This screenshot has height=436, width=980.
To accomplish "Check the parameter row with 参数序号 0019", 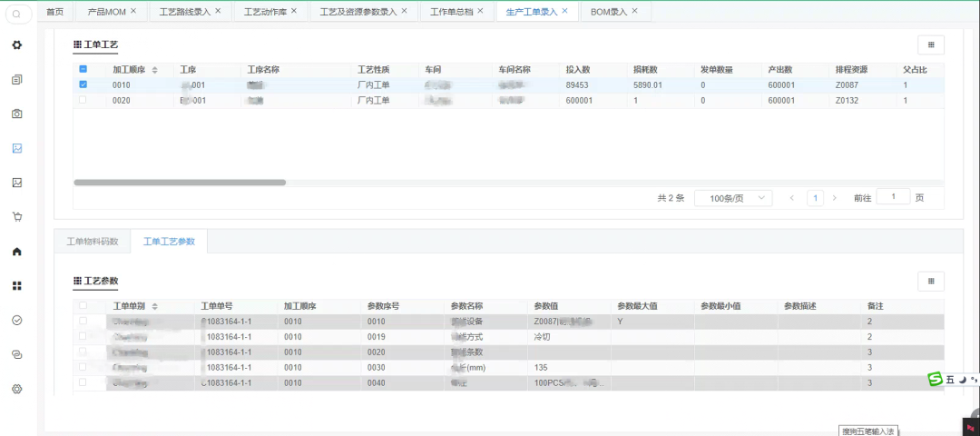I will 83,337.
